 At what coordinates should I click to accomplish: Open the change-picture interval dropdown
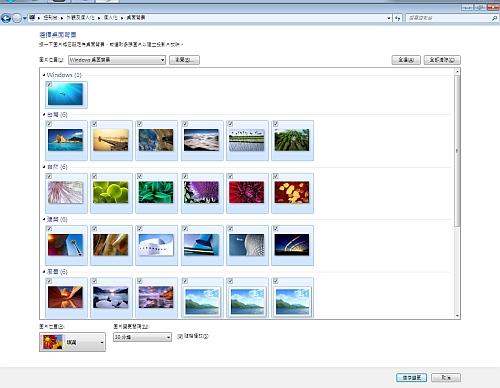(x=142, y=337)
